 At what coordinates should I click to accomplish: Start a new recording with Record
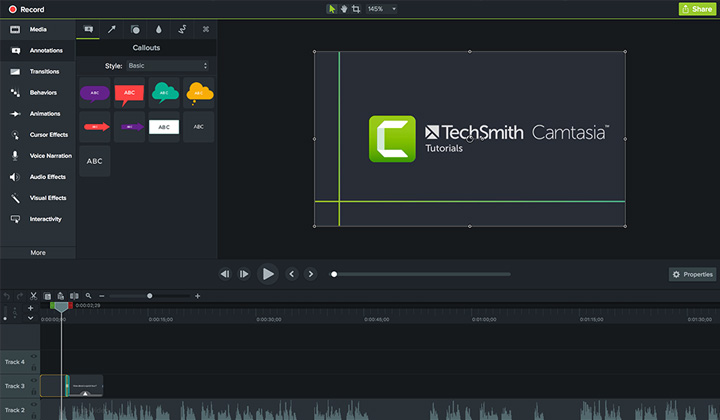[26, 9]
